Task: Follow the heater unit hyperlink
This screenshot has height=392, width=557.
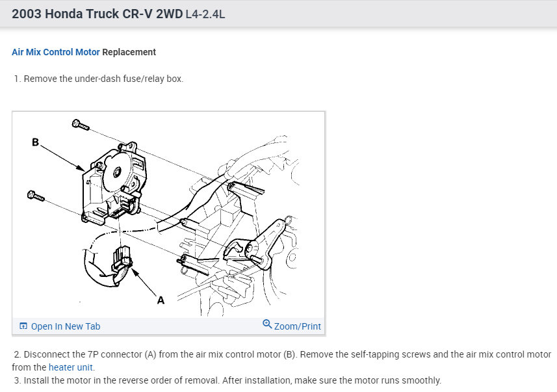Action: (x=71, y=367)
